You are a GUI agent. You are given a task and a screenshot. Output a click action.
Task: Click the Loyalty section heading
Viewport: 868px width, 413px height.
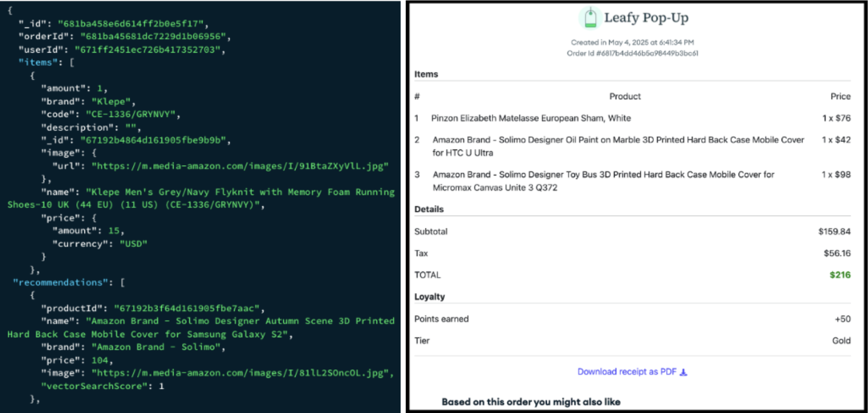click(x=429, y=297)
